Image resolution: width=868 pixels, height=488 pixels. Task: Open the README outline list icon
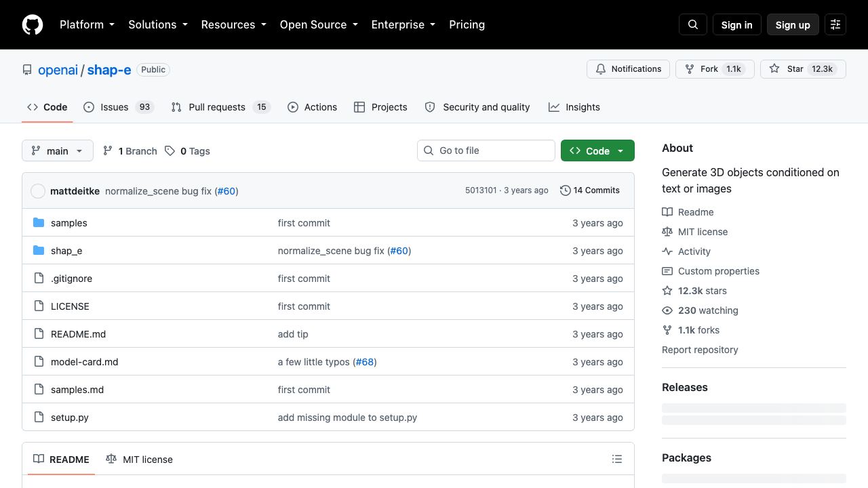pos(617,460)
